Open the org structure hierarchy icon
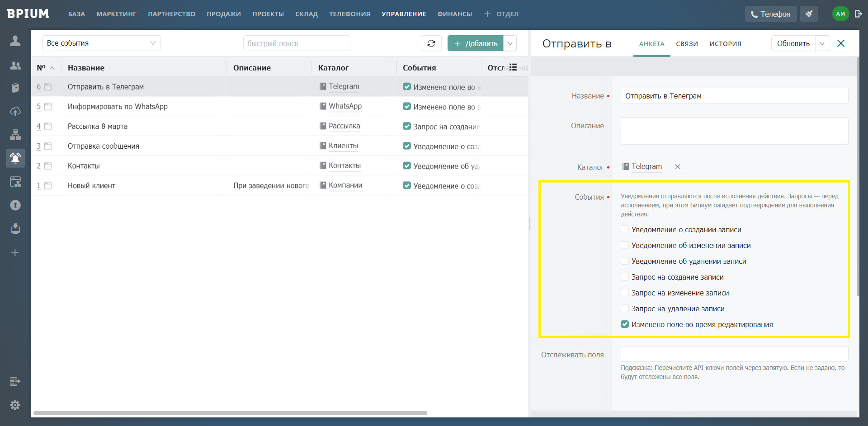Viewport: 868px width, 426px height. pyautogui.click(x=15, y=135)
